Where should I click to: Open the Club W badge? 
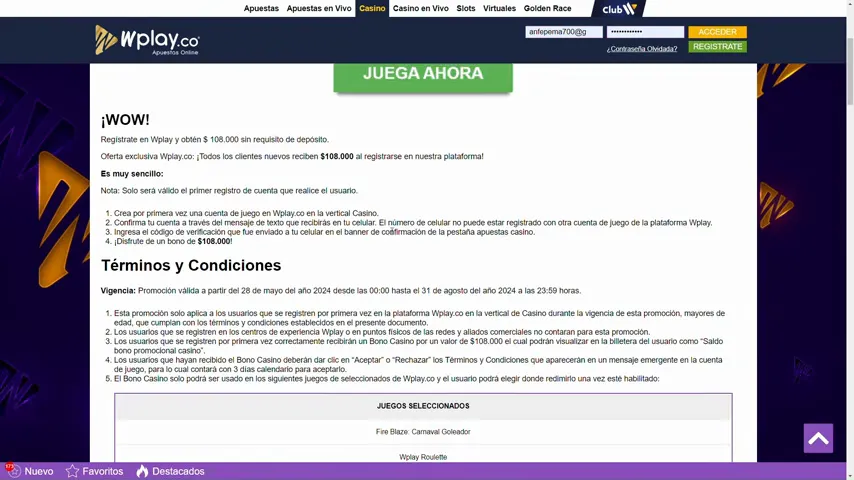(x=619, y=9)
